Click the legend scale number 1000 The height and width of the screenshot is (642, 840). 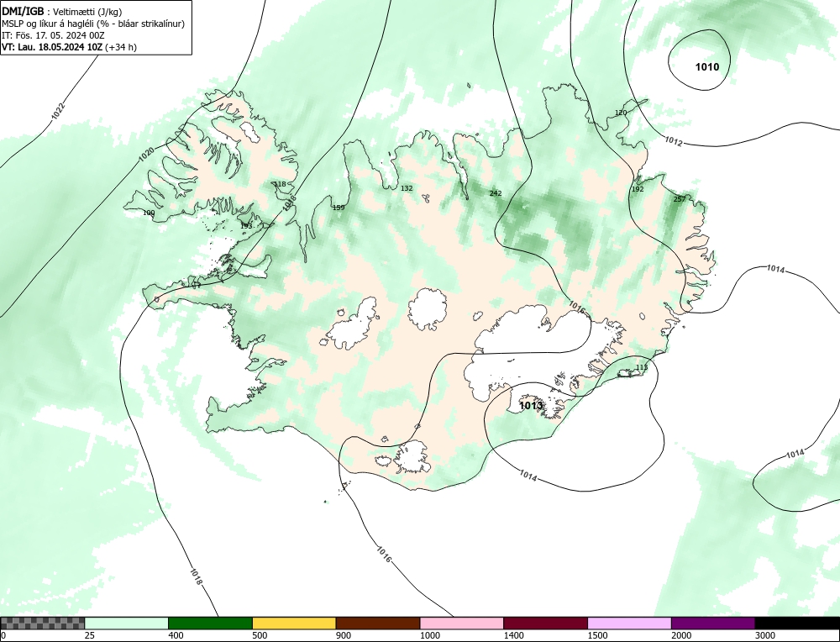coord(429,635)
